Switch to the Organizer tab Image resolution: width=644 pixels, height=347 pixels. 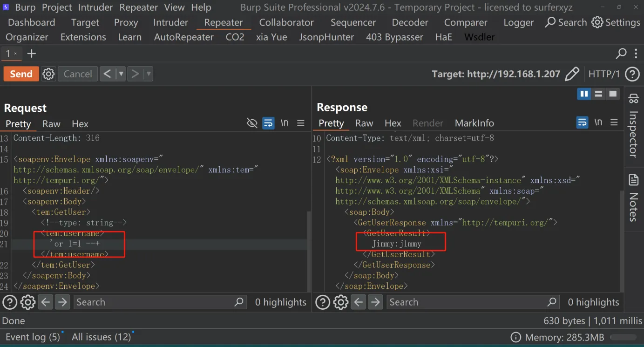[27, 37]
